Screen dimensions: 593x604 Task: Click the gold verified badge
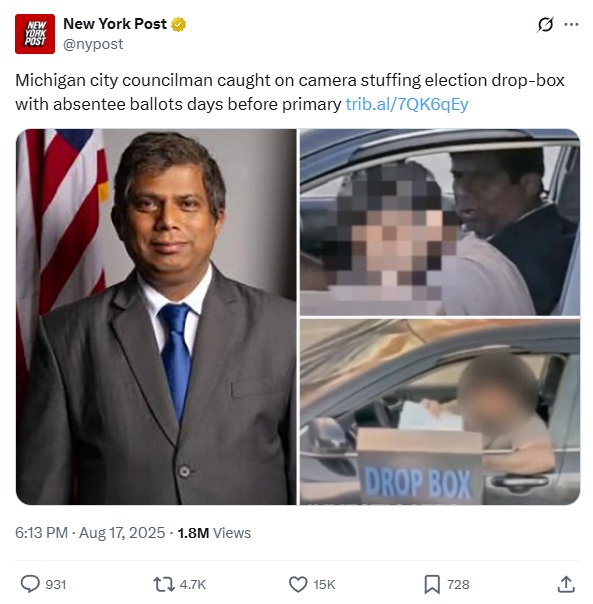[x=178, y=24]
